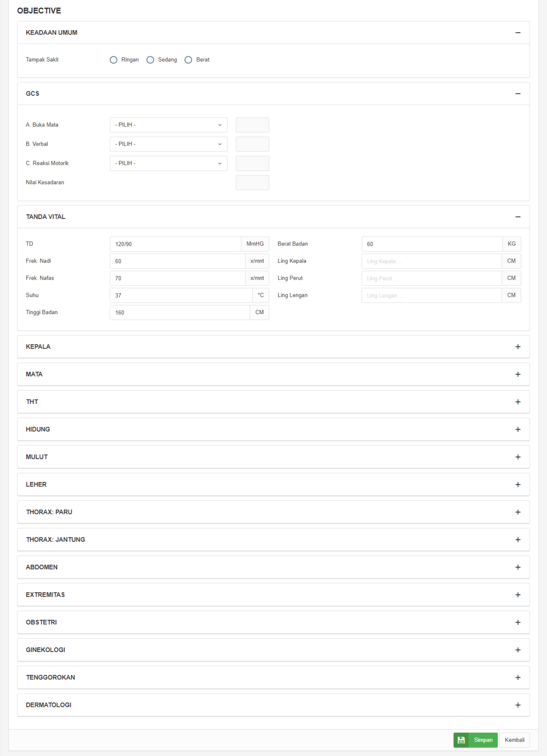Viewport: 547px width, 756px height.
Task: Open the Reaksi Motorik dropdown
Action: (168, 163)
